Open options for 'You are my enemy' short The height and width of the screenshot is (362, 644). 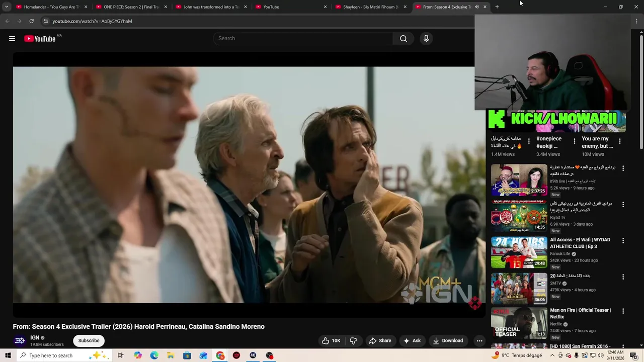pos(619,141)
